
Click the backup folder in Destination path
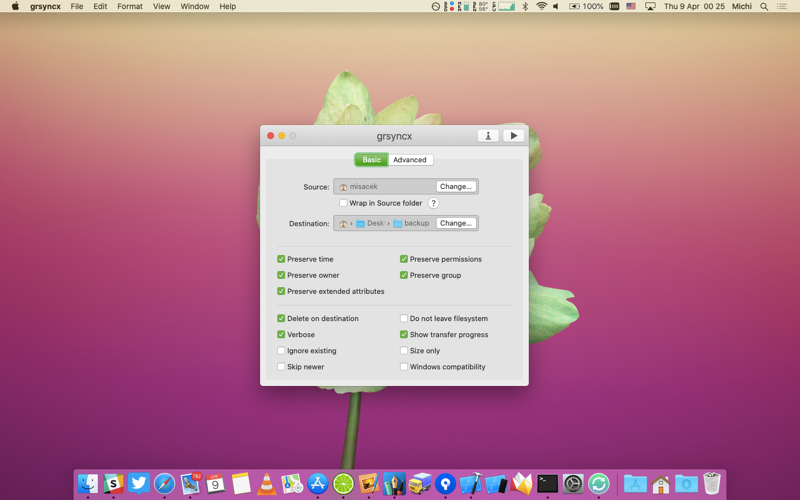pos(411,223)
